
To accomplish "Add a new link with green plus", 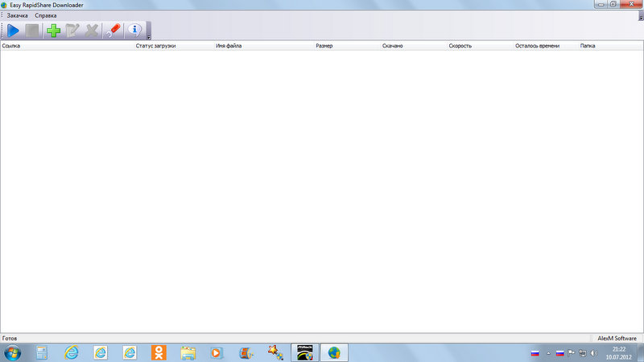I will [x=53, y=31].
